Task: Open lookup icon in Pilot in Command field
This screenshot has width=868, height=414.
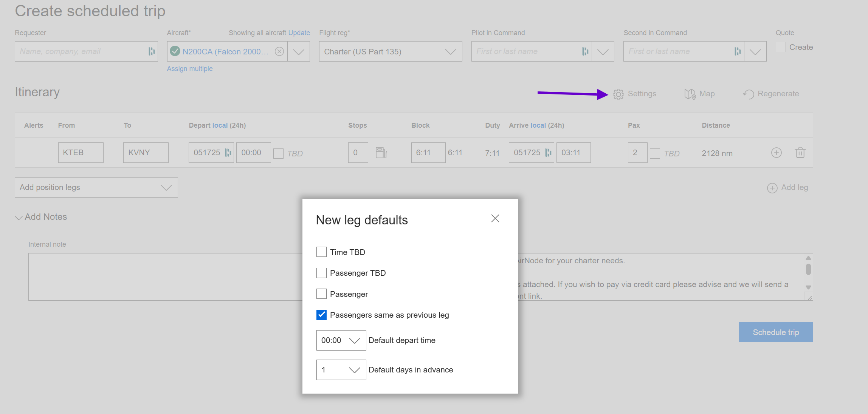Action: coord(585,51)
